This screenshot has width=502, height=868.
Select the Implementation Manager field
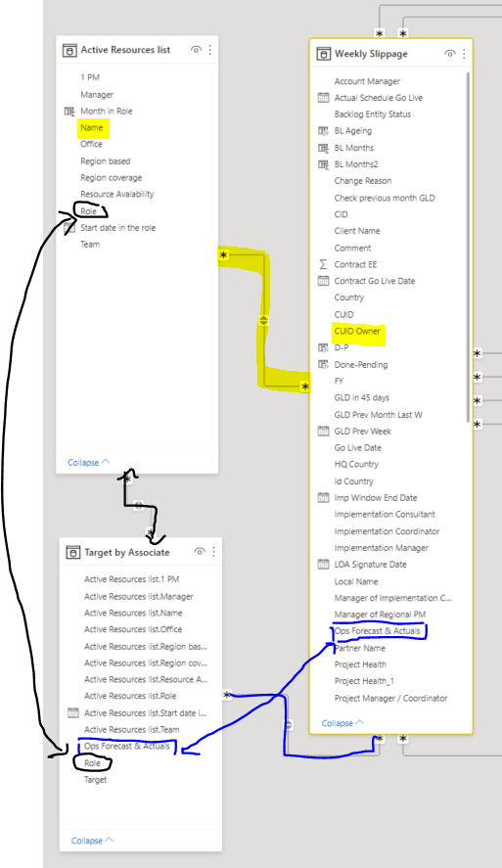tap(382, 548)
